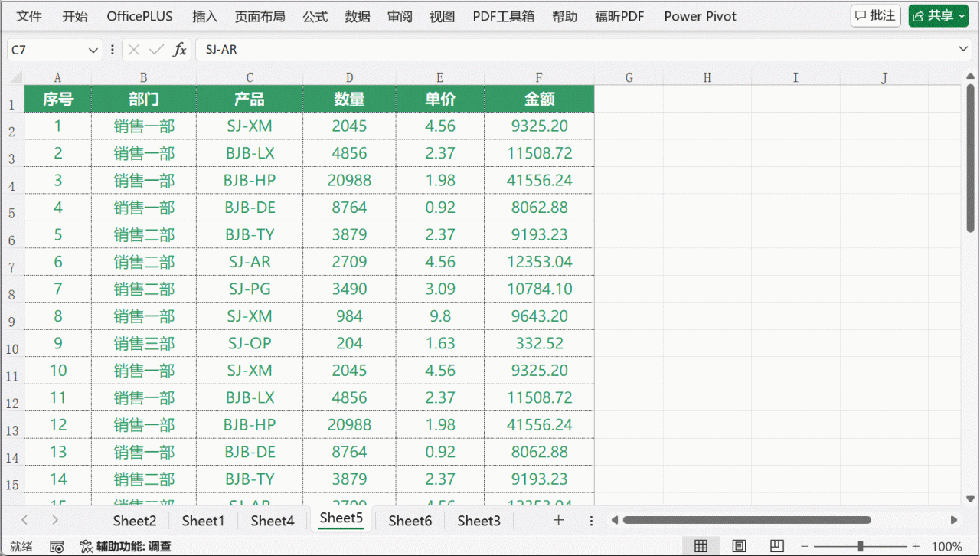Open the OfficePLUS ribbon tab
This screenshot has width=980, height=556.
click(139, 16)
